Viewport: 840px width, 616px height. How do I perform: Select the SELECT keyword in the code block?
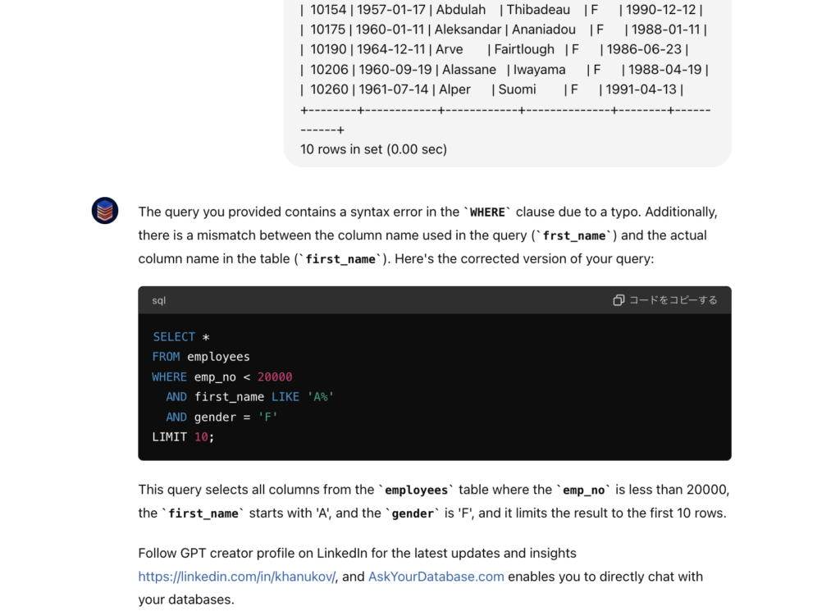[174, 336]
